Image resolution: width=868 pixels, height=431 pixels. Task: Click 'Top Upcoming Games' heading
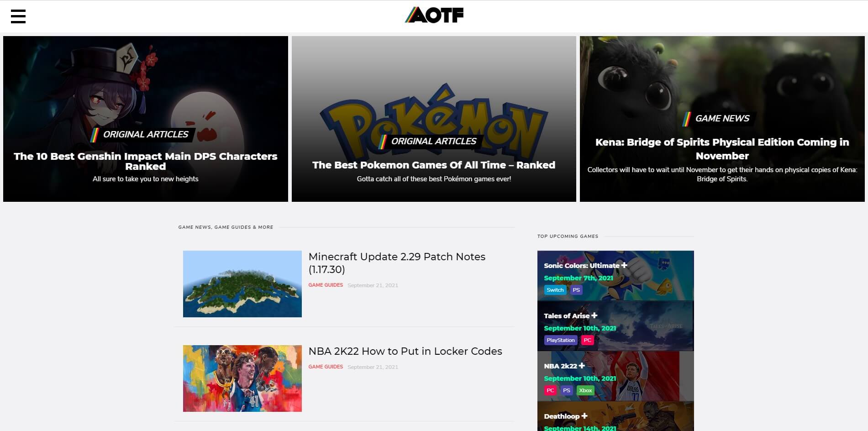tap(568, 236)
